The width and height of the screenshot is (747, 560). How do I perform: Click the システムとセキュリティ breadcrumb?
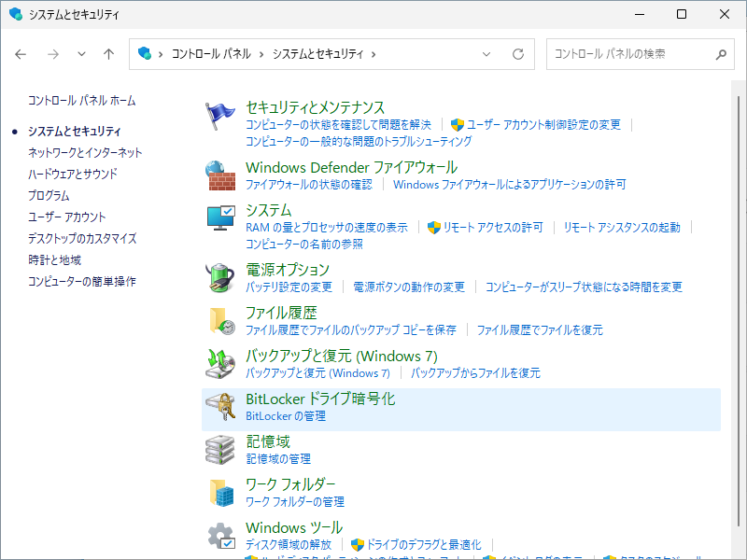[317, 54]
